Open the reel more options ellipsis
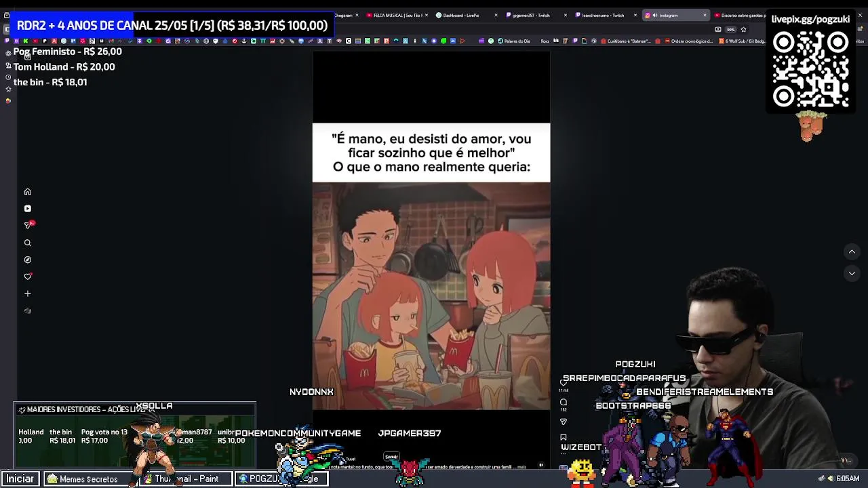The height and width of the screenshot is (488, 868). [x=563, y=453]
